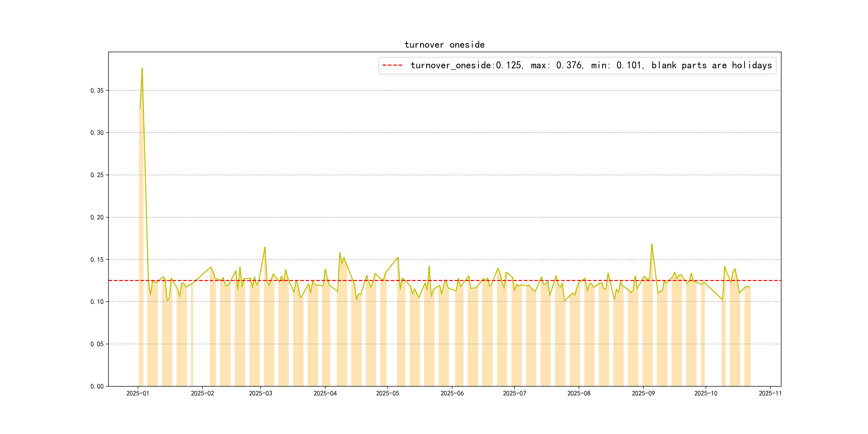Click the 2025-07 x-axis label
Image resolution: width=868 pixels, height=434 pixels.
515,393
